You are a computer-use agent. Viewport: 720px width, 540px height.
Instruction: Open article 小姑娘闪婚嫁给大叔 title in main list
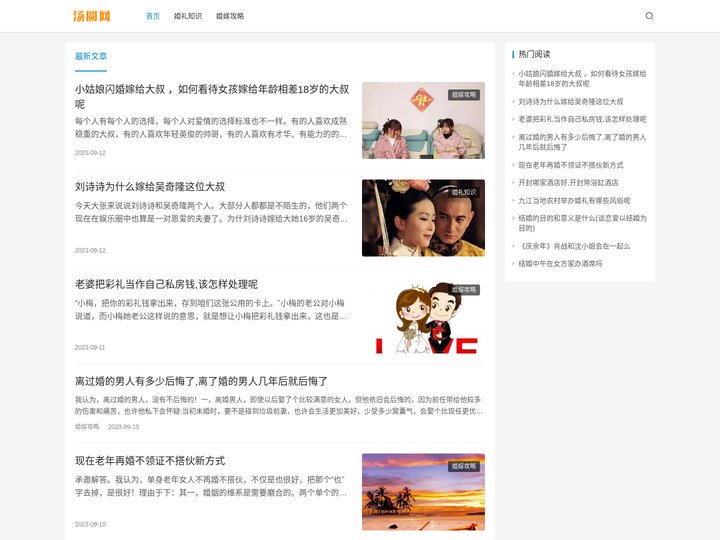click(212, 96)
